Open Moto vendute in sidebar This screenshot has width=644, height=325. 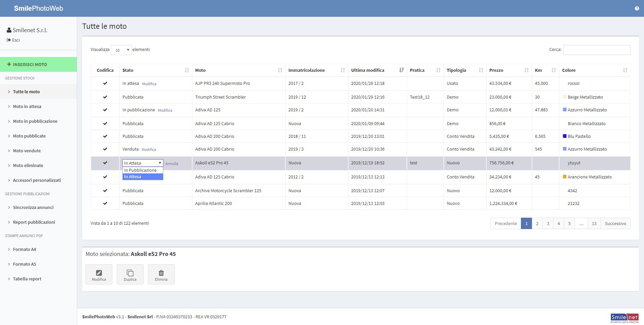(x=27, y=151)
